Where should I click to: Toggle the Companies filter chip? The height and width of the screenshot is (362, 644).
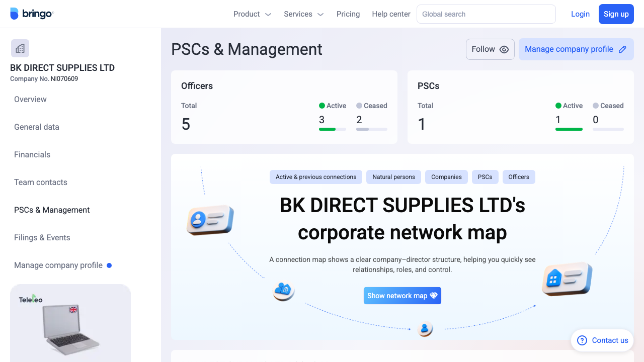click(x=446, y=177)
